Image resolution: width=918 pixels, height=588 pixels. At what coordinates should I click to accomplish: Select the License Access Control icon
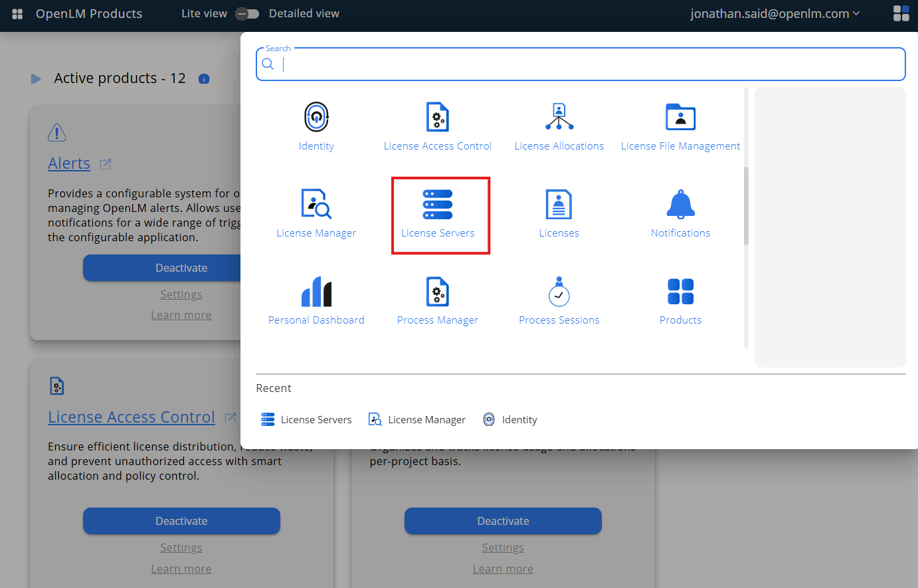(x=437, y=126)
